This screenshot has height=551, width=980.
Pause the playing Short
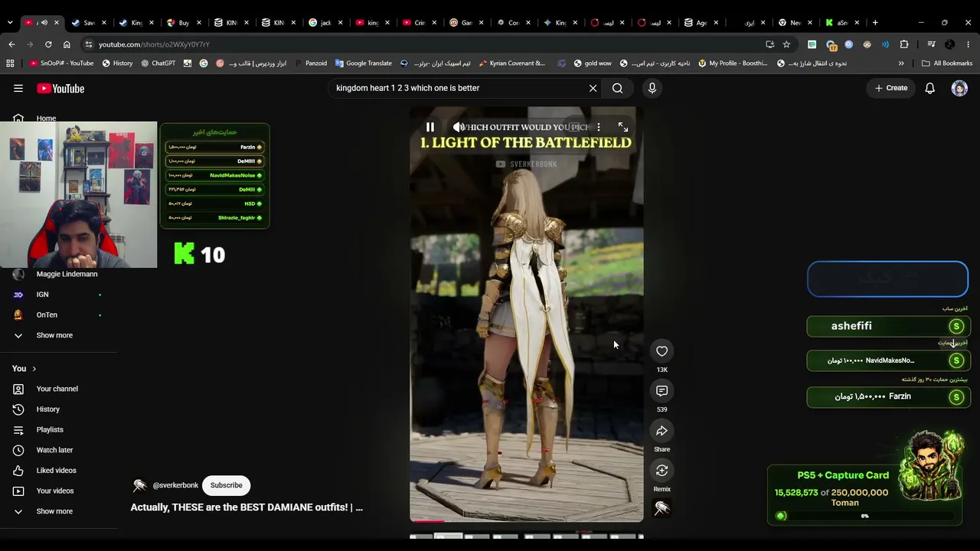(x=430, y=127)
